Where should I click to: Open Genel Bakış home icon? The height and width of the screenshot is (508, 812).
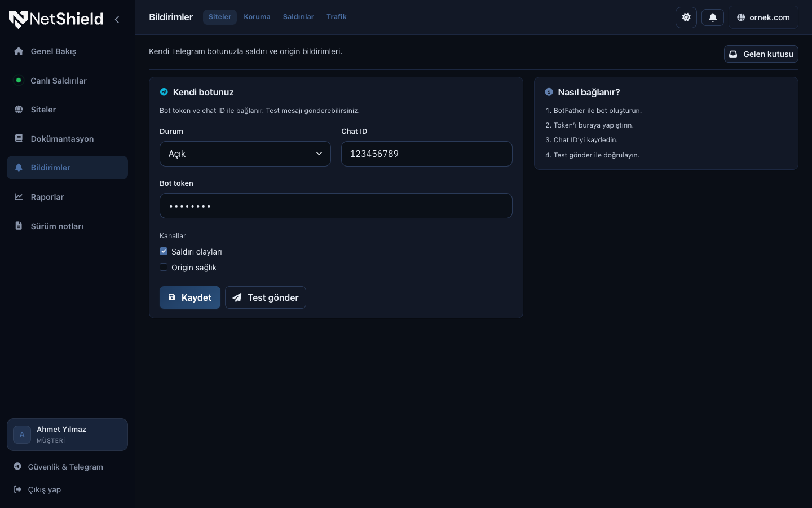[x=19, y=51]
